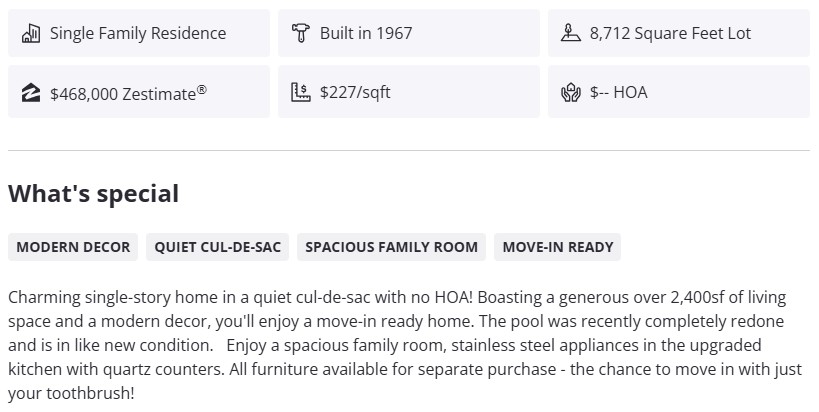This screenshot has height=412, width=819.
Task: Click the HOA hands icon
Action: coord(571,93)
